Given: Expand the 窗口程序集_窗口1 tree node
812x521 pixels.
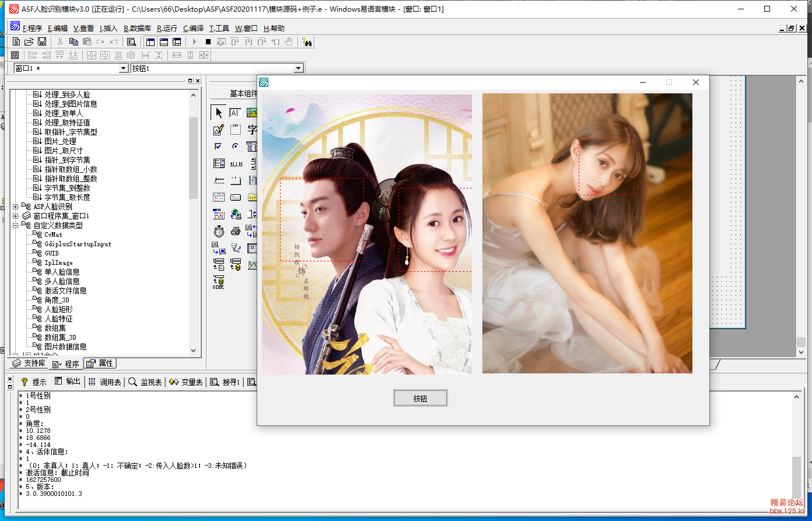Looking at the screenshot, I should 16,216.
